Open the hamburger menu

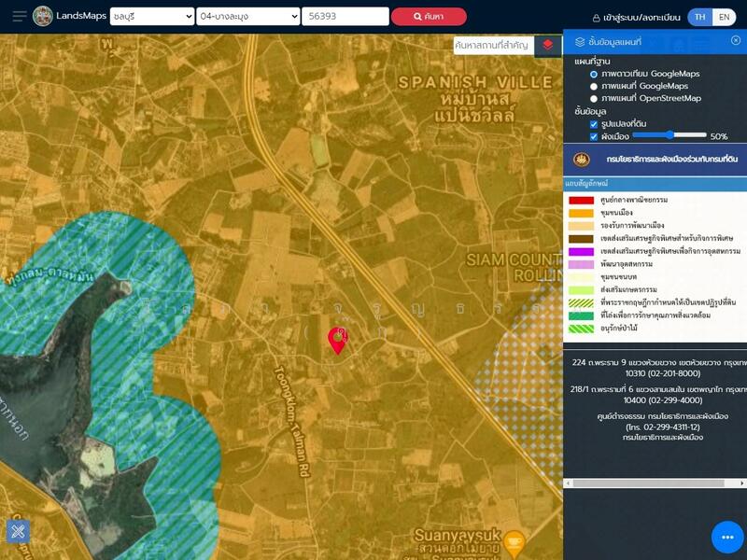click(19, 16)
